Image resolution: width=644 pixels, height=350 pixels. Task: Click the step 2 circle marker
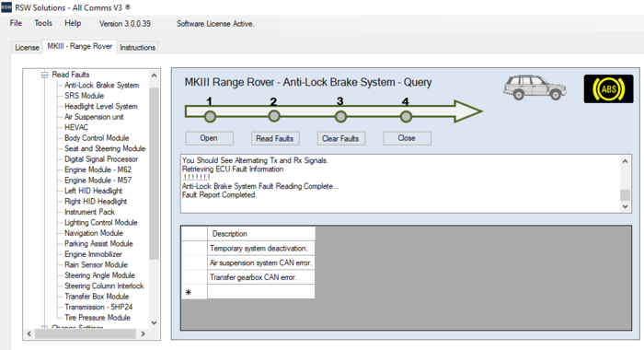(x=274, y=116)
